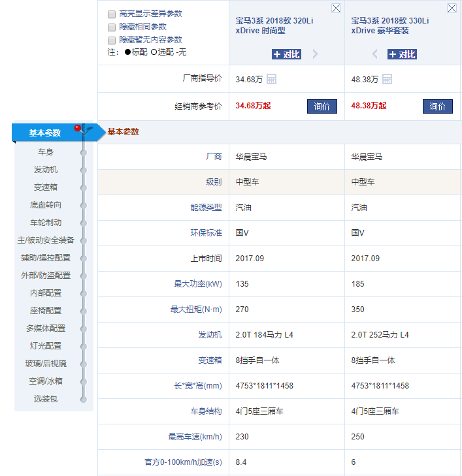This screenshot has width=462, height=476.
Task: Click 变速箱 parameter label in table
Action: [x=210, y=360]
